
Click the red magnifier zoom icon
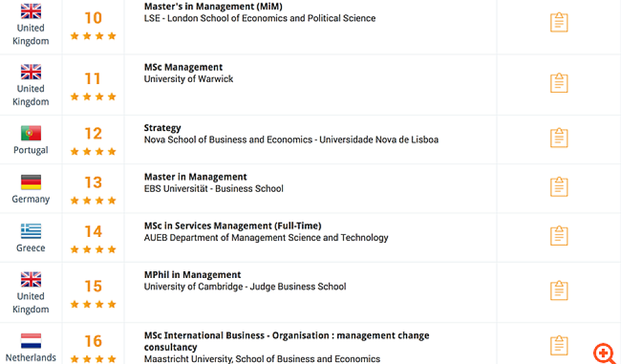(x=604, y=353)
